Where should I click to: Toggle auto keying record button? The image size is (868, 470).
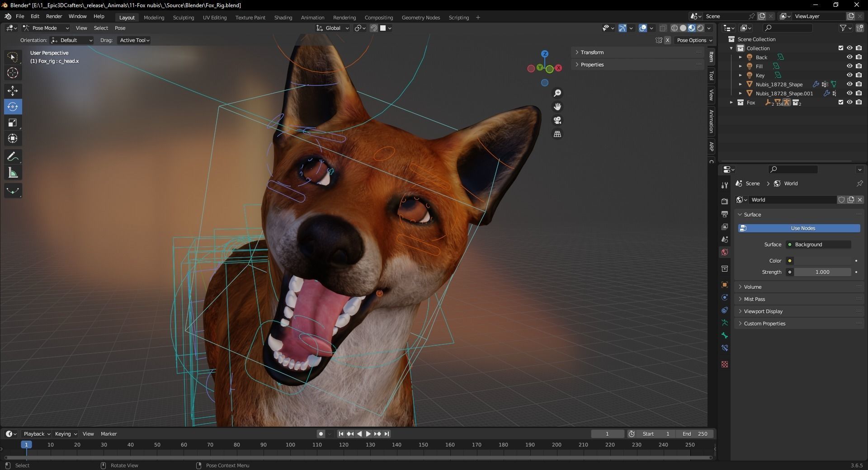coord(321,434)
